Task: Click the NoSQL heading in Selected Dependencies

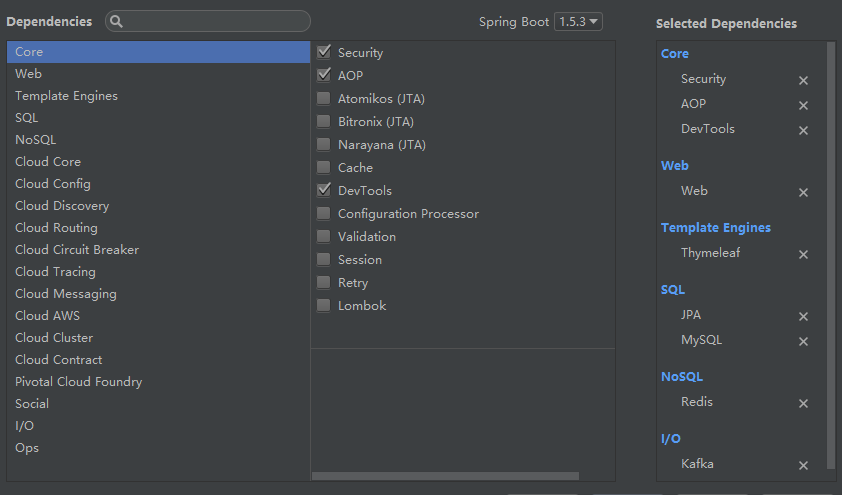Action: [682, 377]
